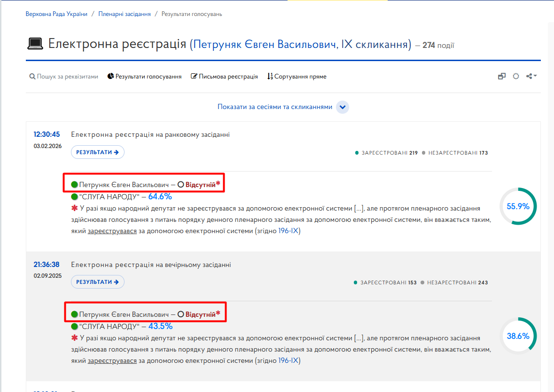The height and width of the screenshot is (392, 554).
Task: Open the 196-IX link in the second note
Action: point(289,361)
